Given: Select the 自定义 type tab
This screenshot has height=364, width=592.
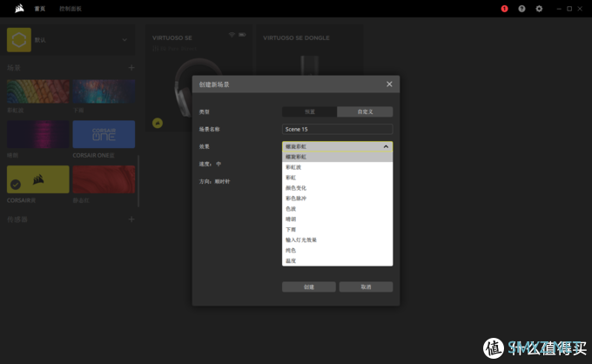Looking at the screenshot, I should pos(365,111).
